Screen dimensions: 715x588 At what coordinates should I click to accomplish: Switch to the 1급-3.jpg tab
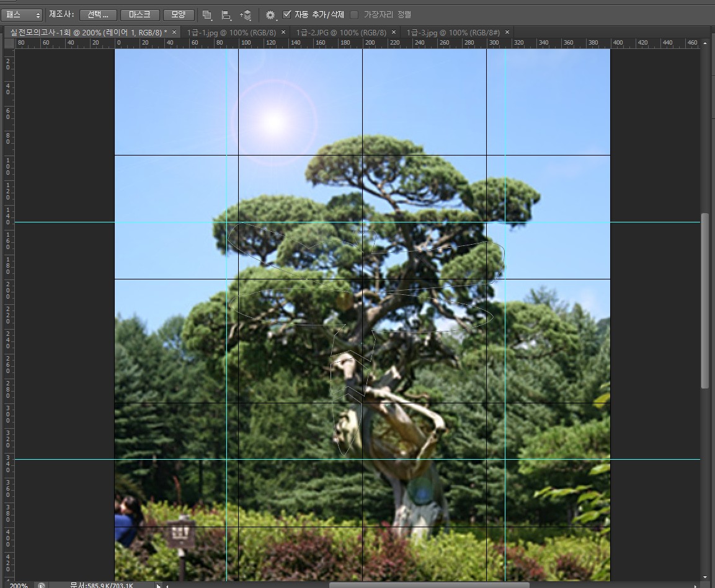click(x=453, y=32)
